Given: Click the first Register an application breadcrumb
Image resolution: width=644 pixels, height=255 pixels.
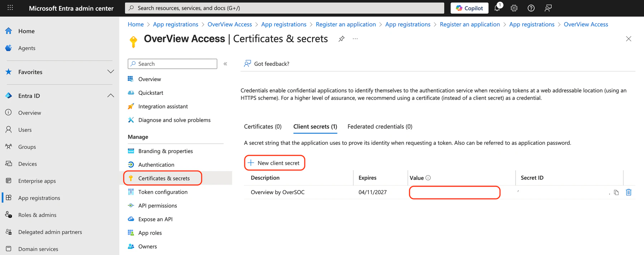Looking at the screenshot, I should [x=346, y=24].
